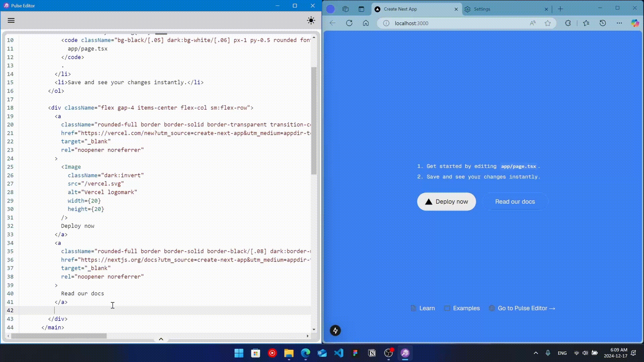Click the editor vertical scrollbar thumb
The width and height of the screenshot is (644, 362).
click(314, 121)
